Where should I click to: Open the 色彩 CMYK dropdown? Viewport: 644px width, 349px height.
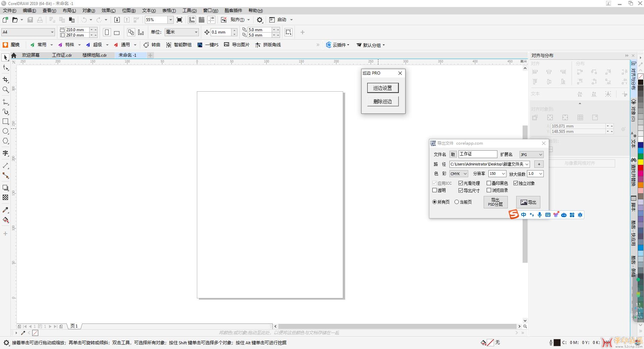(x=459, y=174)
